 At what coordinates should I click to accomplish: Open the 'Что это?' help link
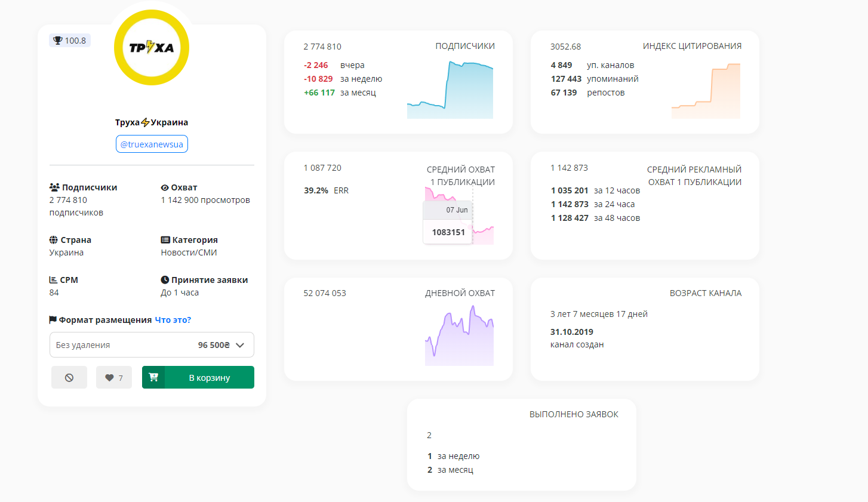coord(173,320)
